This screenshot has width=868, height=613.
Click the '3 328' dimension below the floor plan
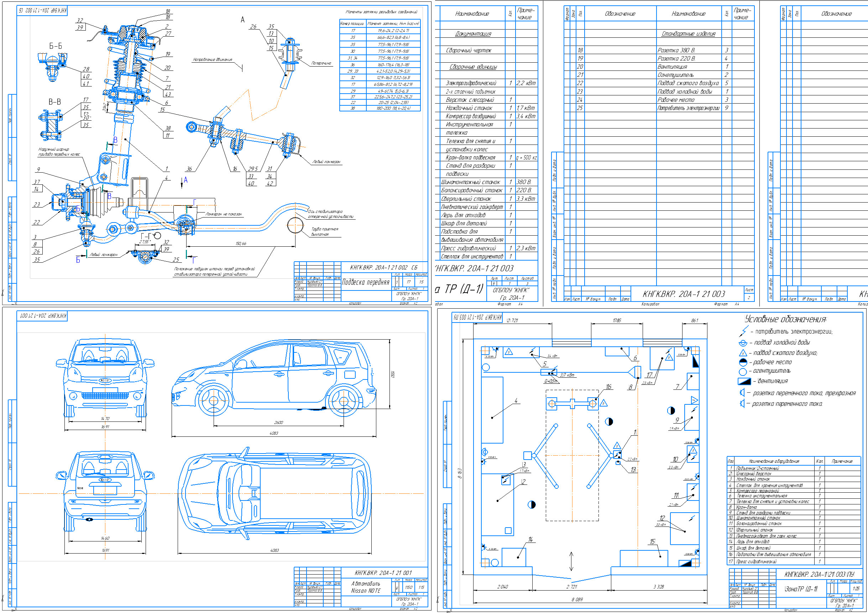(x=659, y=587)
